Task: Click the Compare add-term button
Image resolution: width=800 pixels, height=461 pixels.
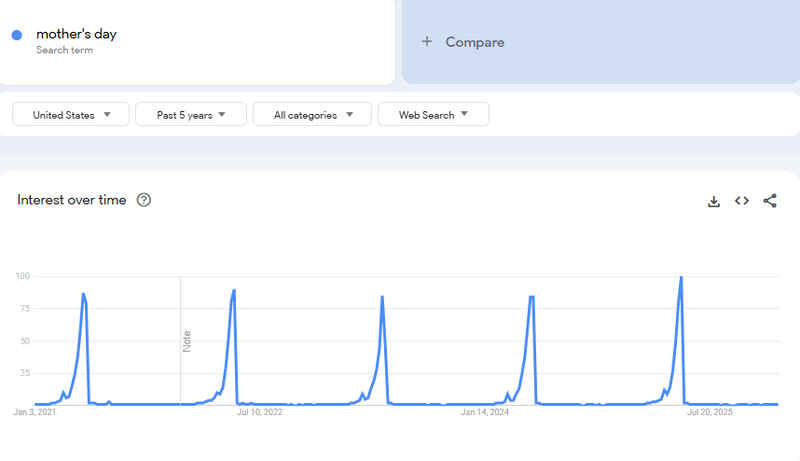Action: pyautogui.click(x=601, y=42)
